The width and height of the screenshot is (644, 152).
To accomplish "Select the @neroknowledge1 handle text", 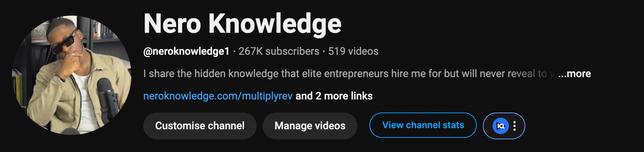I will point(186,51).
